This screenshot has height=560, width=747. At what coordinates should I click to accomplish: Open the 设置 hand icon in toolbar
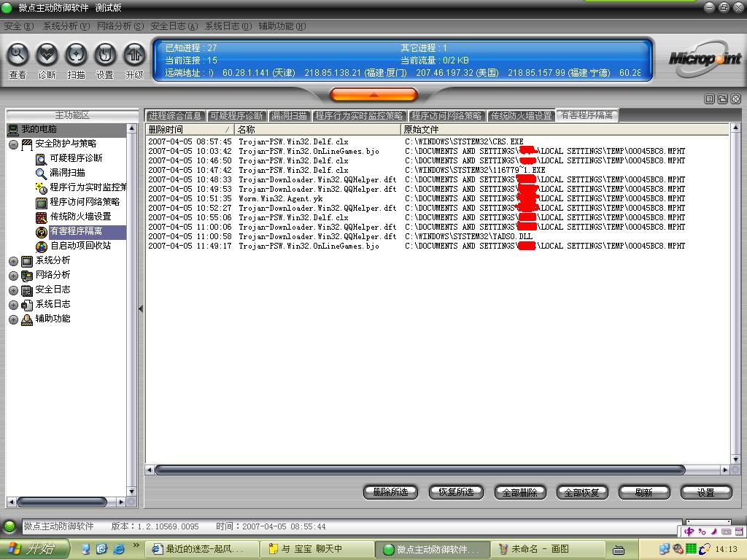[105, 55]
